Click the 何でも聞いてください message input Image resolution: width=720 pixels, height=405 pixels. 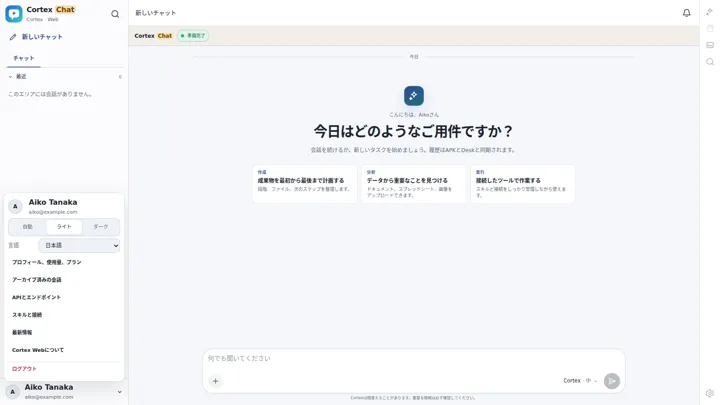pyautogui.click(x=413, y=359)
